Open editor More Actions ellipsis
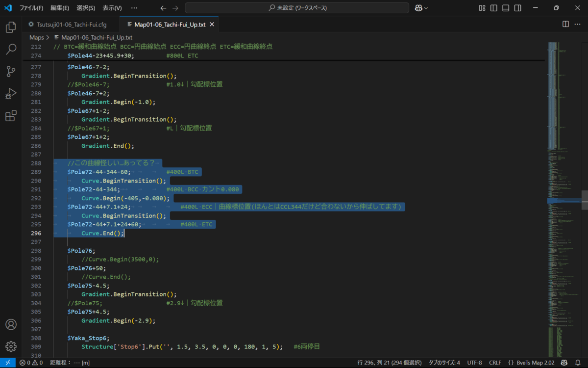Image resolution: width=588 pixels, height=368 pixels. coord(578,24)
